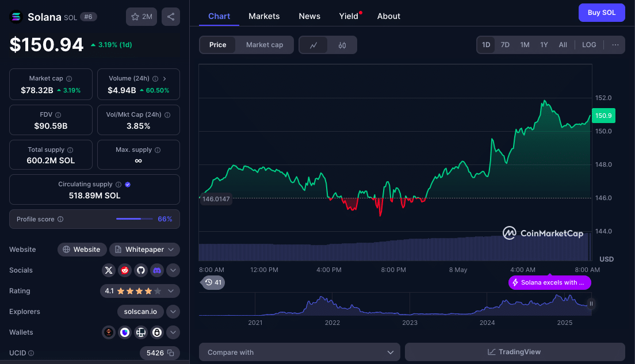Viewport: 635px width, 364px height.
Task: Click the pause handle on history range slider
Action: (x=591, y=304)
